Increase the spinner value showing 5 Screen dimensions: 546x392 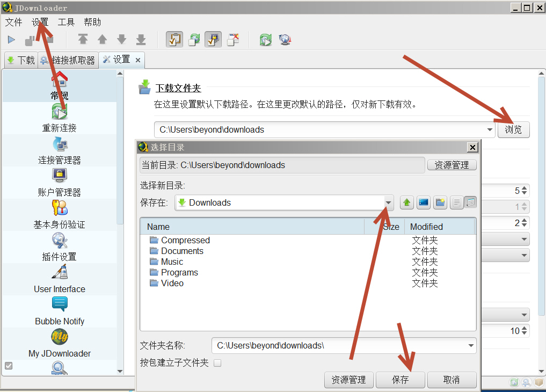click(525, 188)
